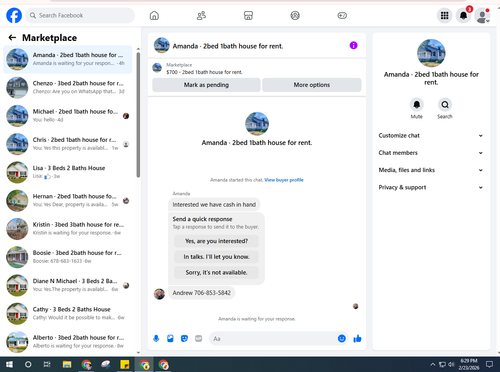Click Andrew's profile picture beside phone message

[x=159, y=294]
